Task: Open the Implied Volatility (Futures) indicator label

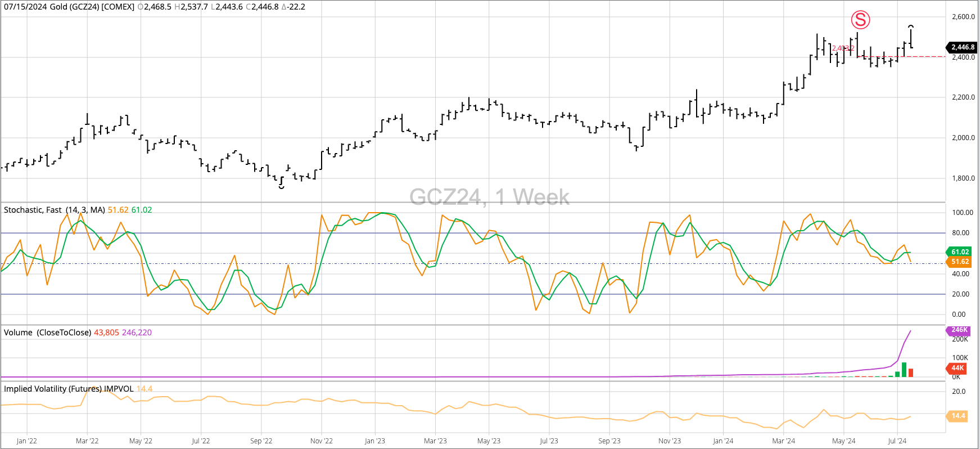Action: [69, 389]
